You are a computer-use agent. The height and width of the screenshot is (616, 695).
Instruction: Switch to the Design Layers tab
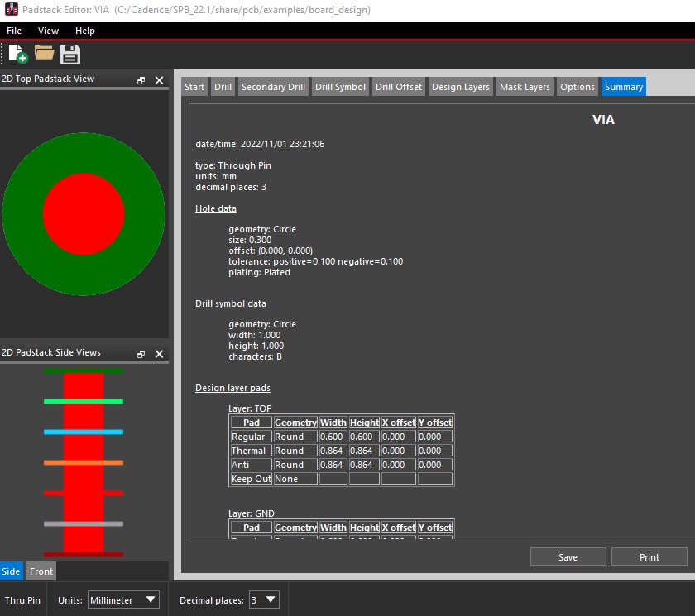(461, 87)
